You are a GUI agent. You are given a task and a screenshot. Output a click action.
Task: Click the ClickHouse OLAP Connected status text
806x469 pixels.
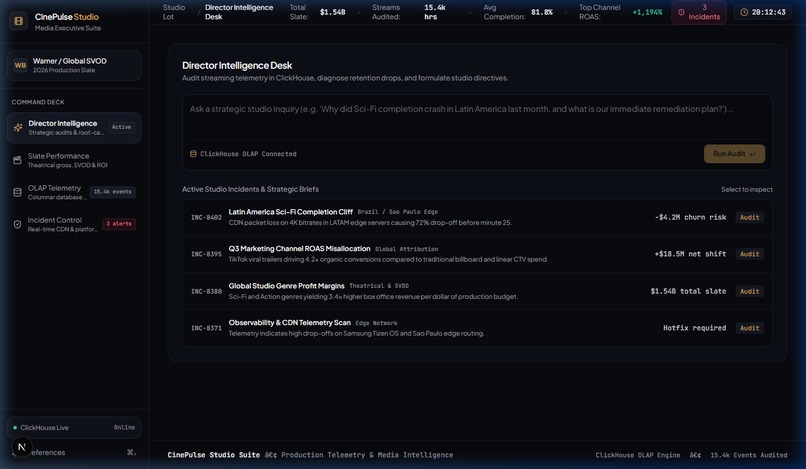pos(248,154)
